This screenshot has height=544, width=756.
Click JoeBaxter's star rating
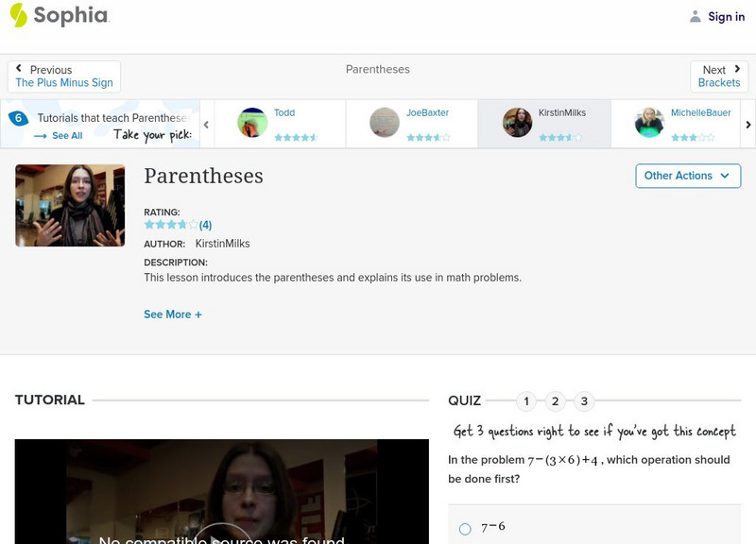(x=428, y=138)
